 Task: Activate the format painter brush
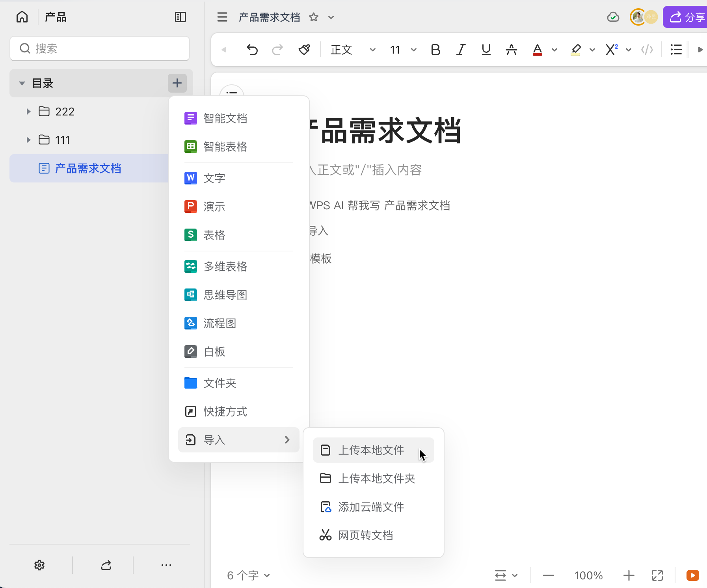click(x=304, y=50)
